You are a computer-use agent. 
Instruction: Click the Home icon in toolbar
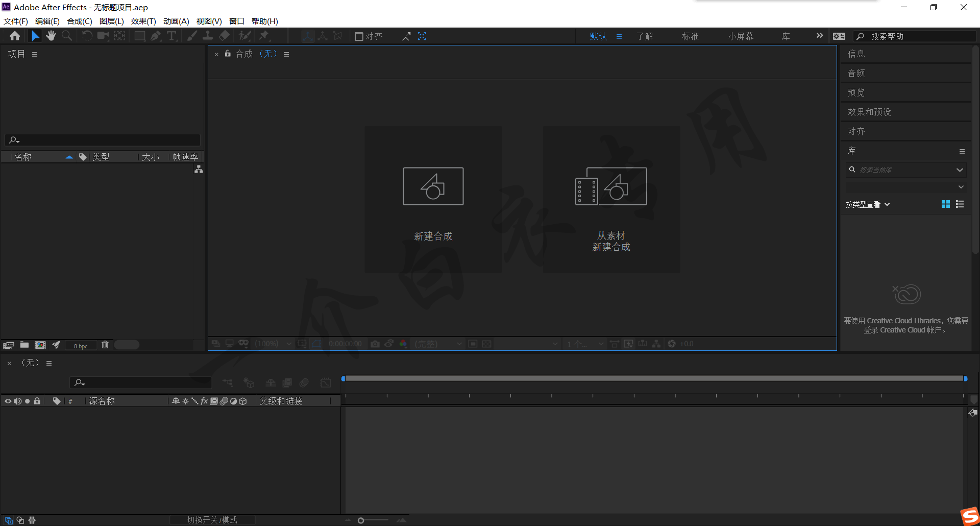tap(15, 36)
